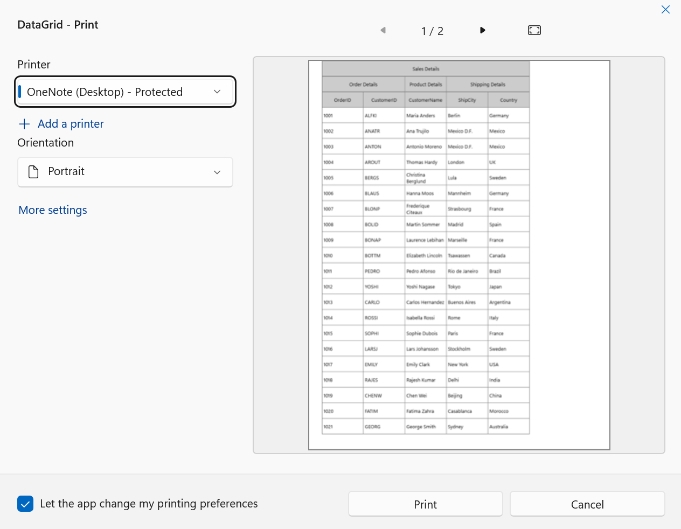681x529 pixels.
Task: Click the page icon in Orientation box
Action: [33, 172]
